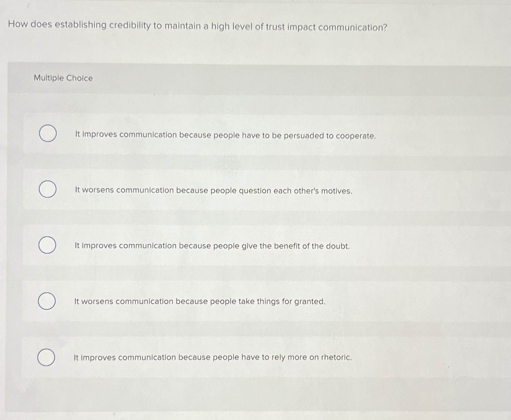Click the 'Multiple Choice' header label
The width and height of the screenshot is (511, 420).
tap(63, 78)
